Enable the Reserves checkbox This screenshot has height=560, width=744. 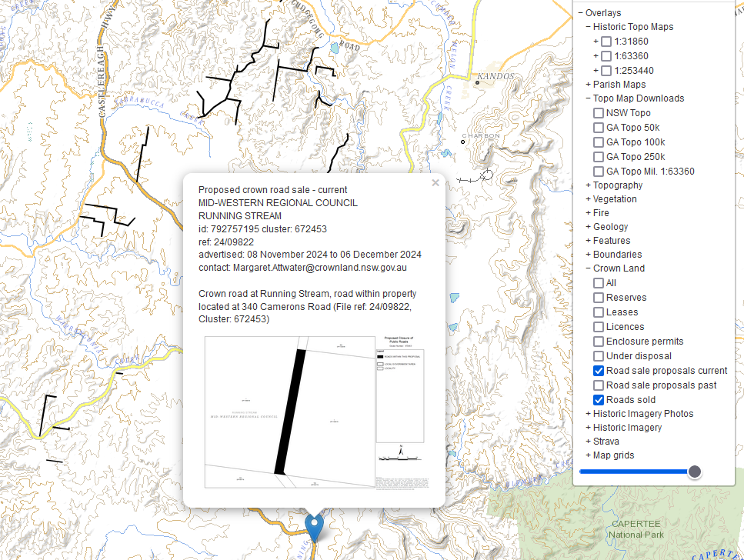pos(599,298)
